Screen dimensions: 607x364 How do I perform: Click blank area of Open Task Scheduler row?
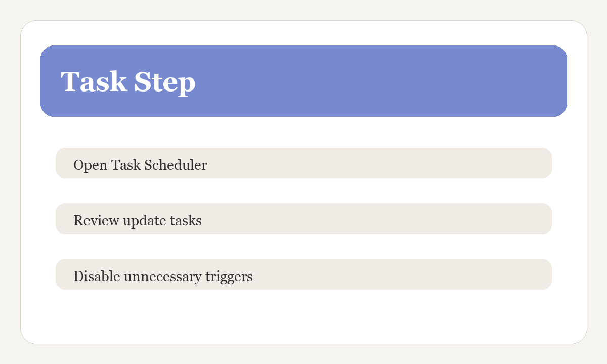click(x=379, y=163)
